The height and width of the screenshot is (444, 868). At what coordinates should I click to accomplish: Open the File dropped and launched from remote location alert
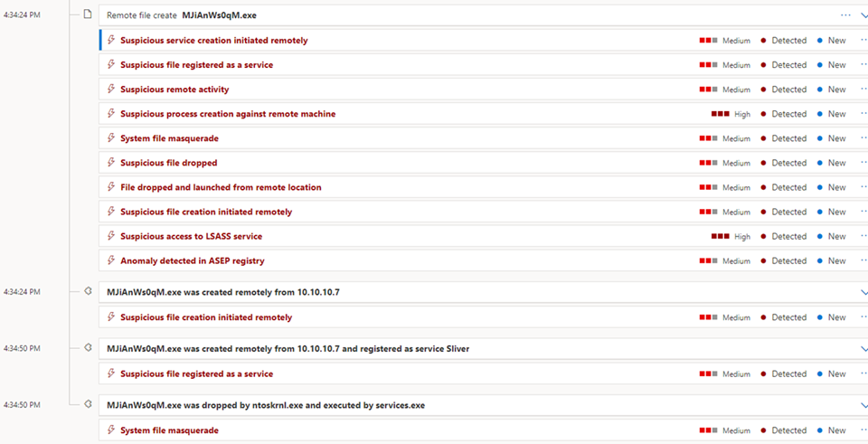pos(221,187)
